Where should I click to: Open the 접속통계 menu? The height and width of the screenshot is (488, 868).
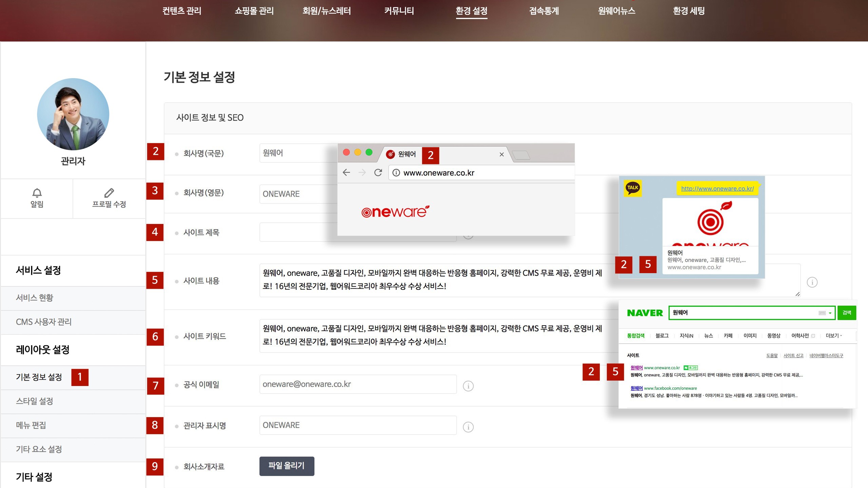coord(544,11)
